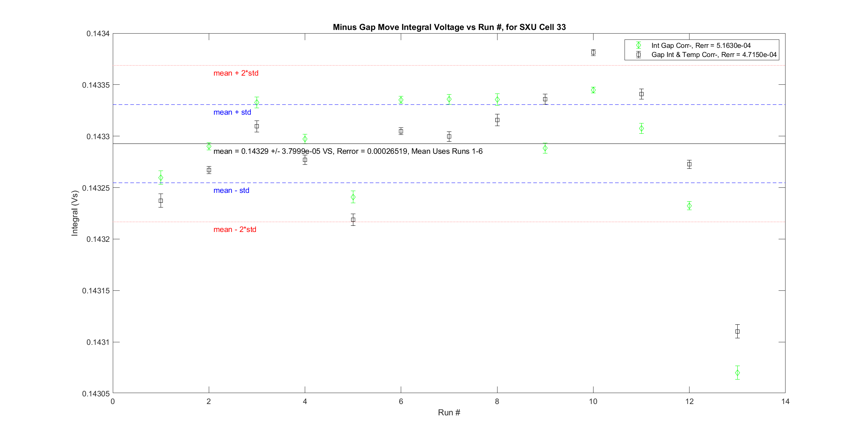Click the black square marker at run 5
This screenshot has height=442, width=868.
353,220
